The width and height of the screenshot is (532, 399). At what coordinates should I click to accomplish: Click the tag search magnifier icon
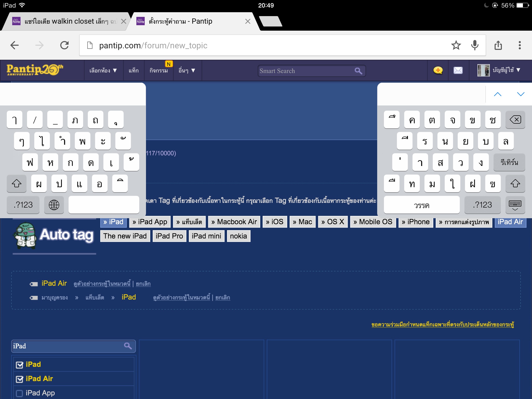128,346
